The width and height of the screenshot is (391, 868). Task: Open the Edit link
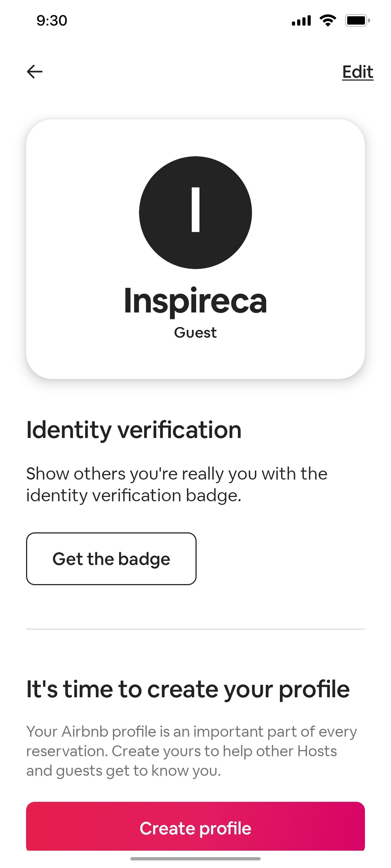tap(358, 72)
